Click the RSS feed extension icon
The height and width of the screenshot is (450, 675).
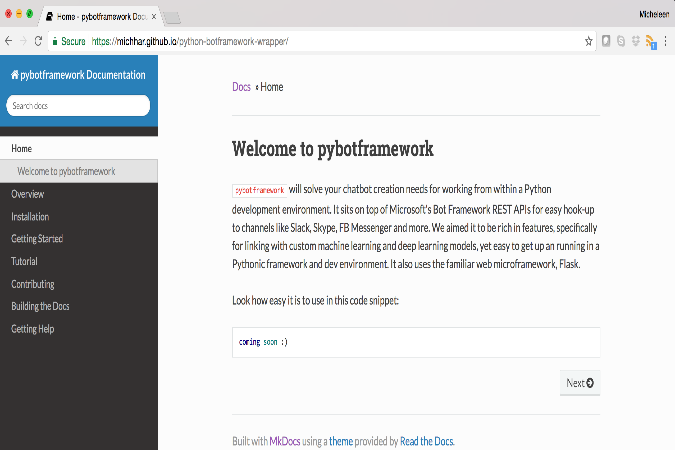click(651, 42)
